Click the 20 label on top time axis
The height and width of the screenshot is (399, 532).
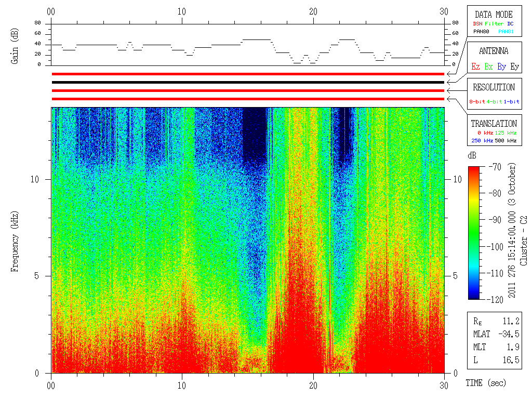313,11
